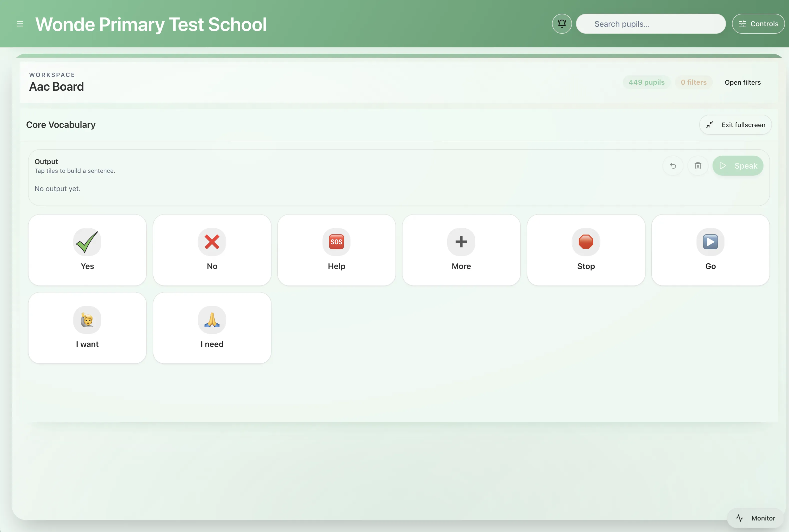Click the 449 pupils badge
The width and height of the screenshot is (789, 532).
pyautogui.click(x=646, y=82)
